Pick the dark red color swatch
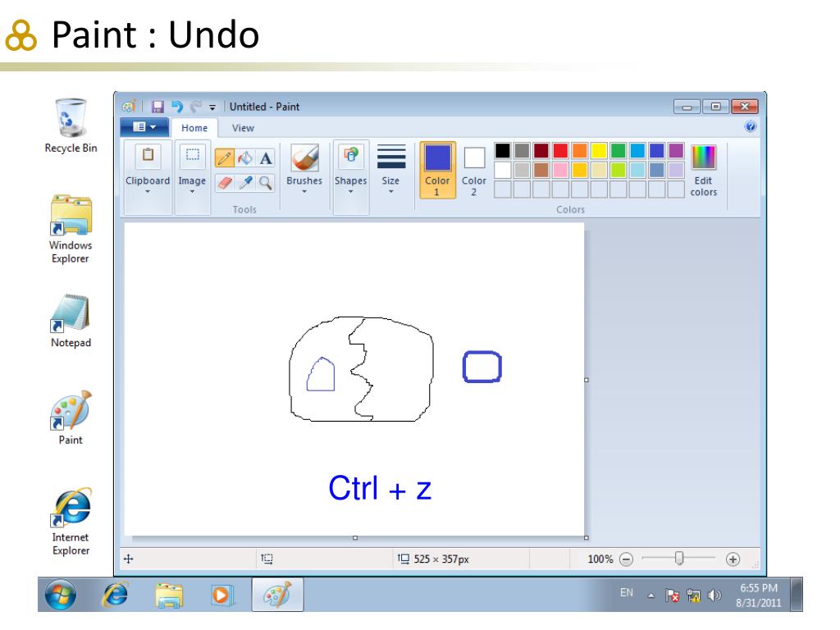Viewport: 840px width, 630px height. click(x=541, y=151)
